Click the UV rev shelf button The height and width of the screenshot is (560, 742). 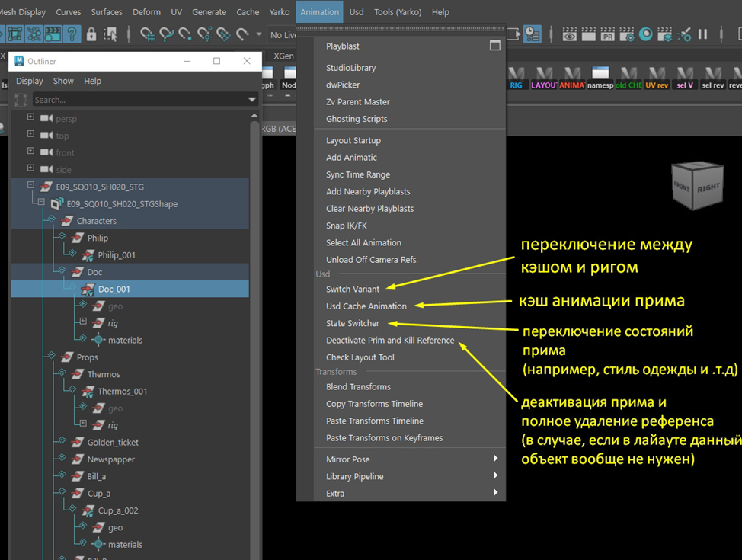point(657,78)
